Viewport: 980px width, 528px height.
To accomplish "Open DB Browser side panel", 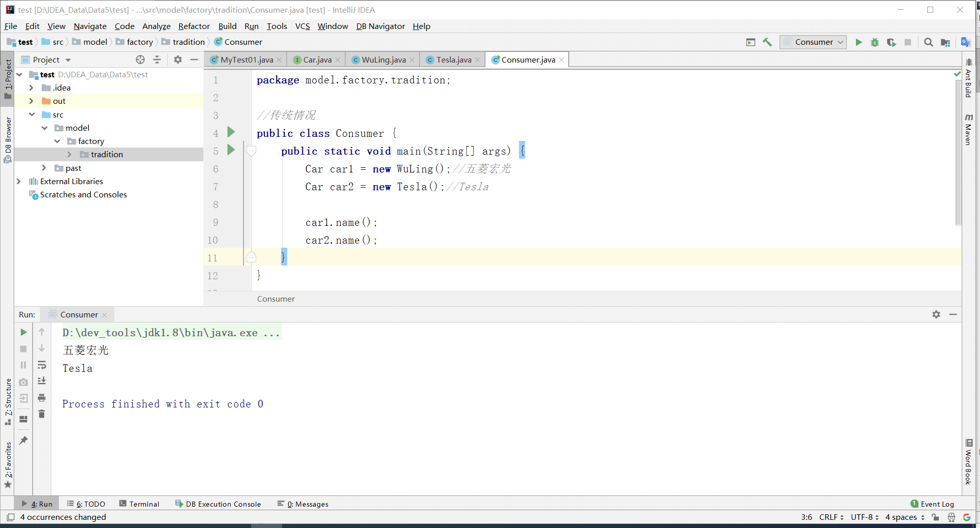I will tap(8, 140).
